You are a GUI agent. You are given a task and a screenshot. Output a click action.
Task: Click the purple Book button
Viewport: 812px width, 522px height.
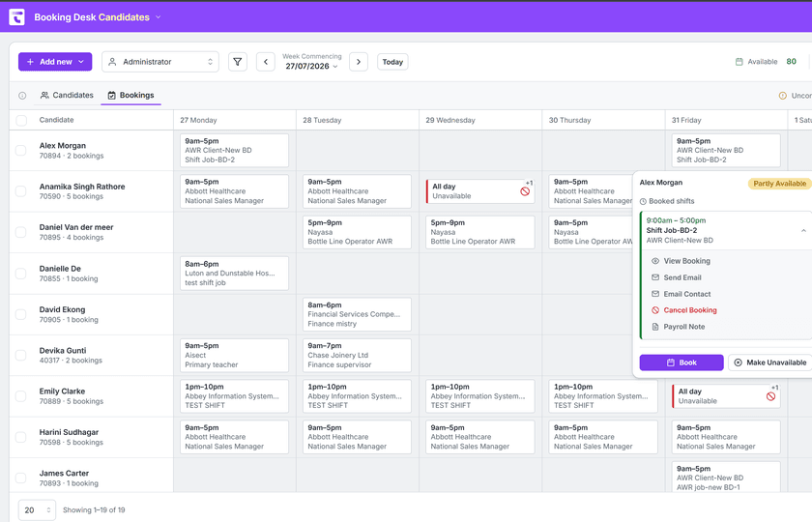[x=681, y=362]
